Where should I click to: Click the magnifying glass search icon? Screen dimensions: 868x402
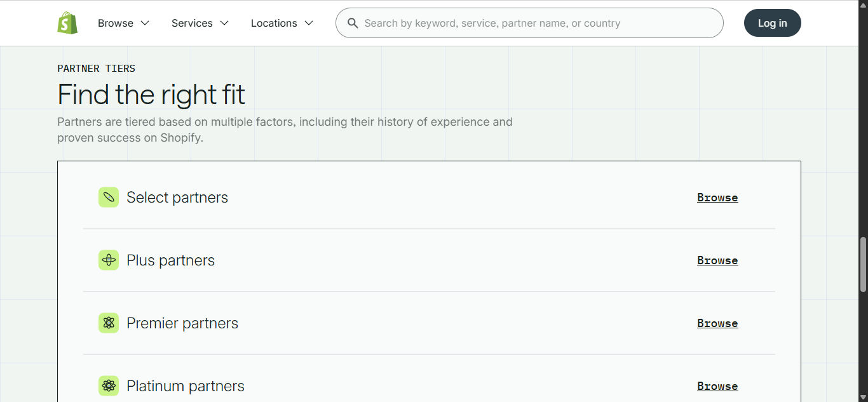click(353, 23)
